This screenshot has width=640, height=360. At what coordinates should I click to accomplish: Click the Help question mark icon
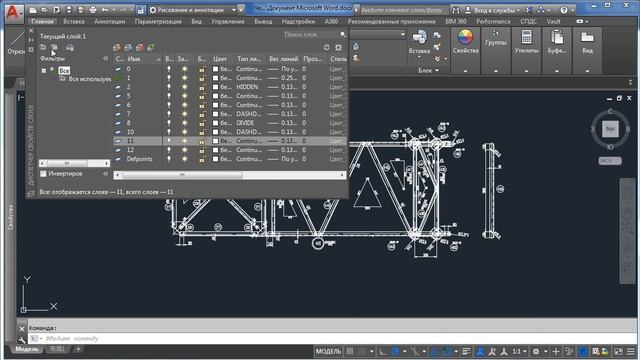(x=564, y=10)
